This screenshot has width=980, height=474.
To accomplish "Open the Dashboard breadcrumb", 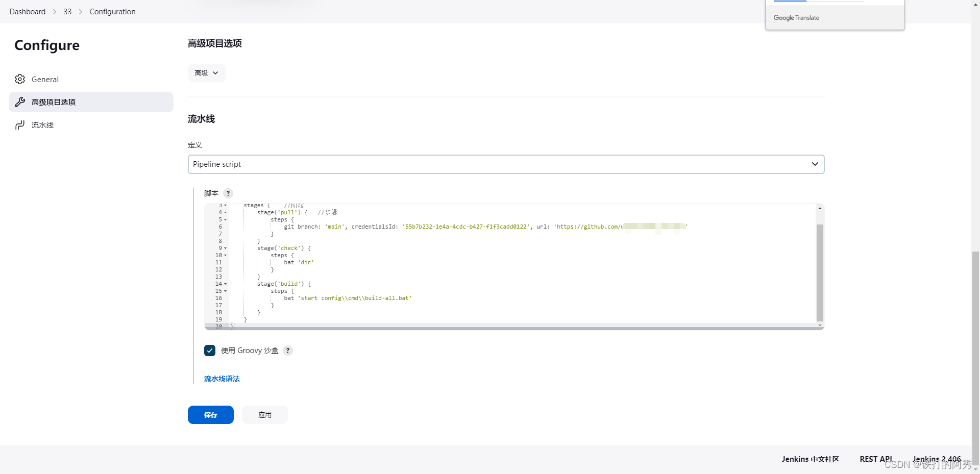I will (28, 12).
